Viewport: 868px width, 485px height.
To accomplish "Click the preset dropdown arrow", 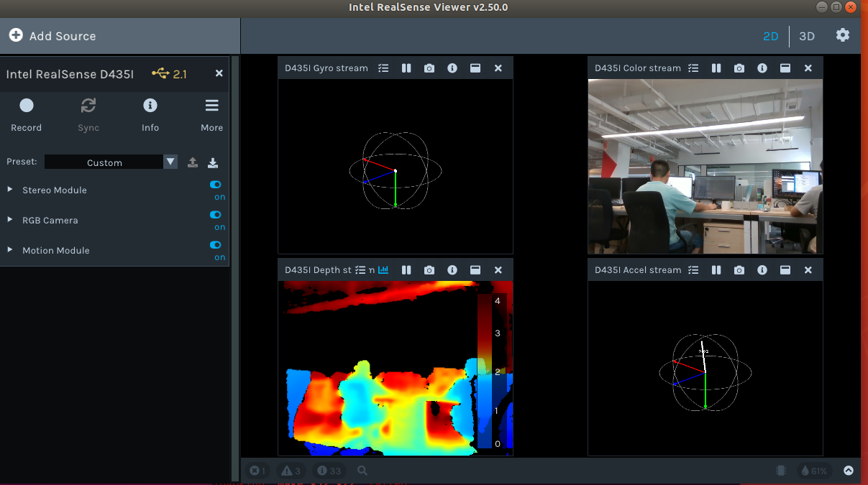I will [x=170, y=162].
